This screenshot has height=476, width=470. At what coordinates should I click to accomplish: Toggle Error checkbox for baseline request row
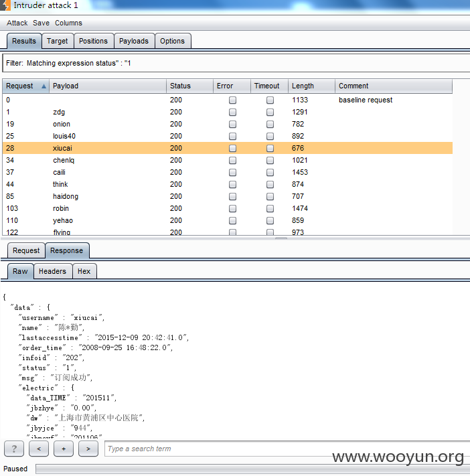point(232,100)
